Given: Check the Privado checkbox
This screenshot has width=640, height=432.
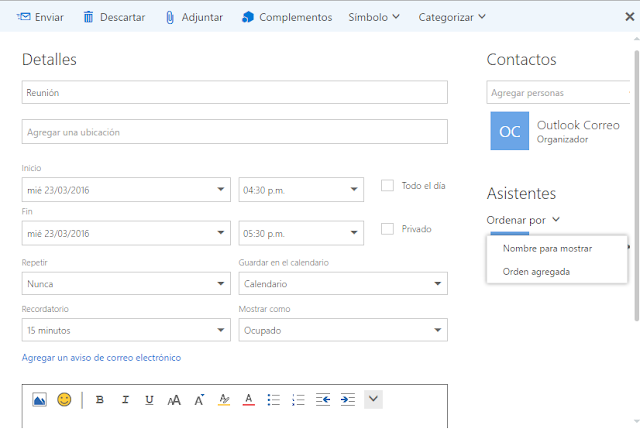Looking at the screenshot, I should (387, 229).
